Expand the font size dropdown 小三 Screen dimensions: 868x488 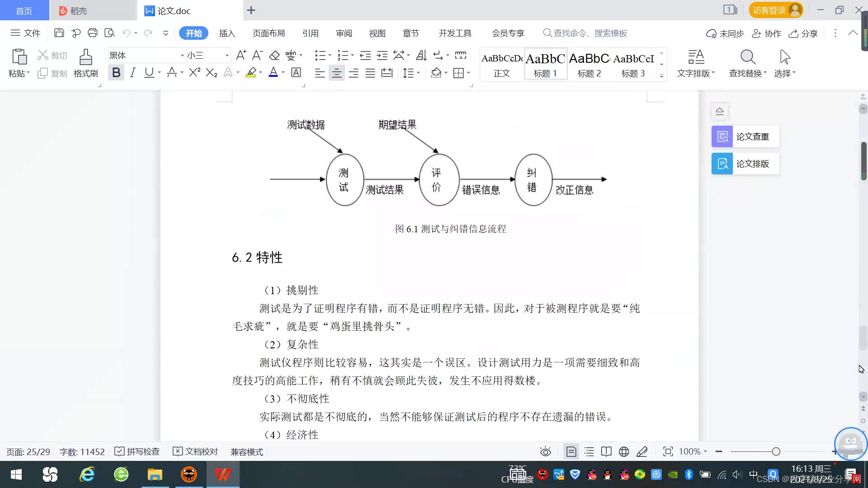tap(227, 56)
